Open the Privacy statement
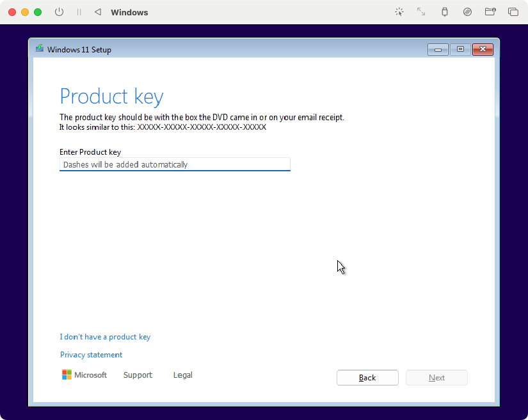 click(x=91, y=355)
